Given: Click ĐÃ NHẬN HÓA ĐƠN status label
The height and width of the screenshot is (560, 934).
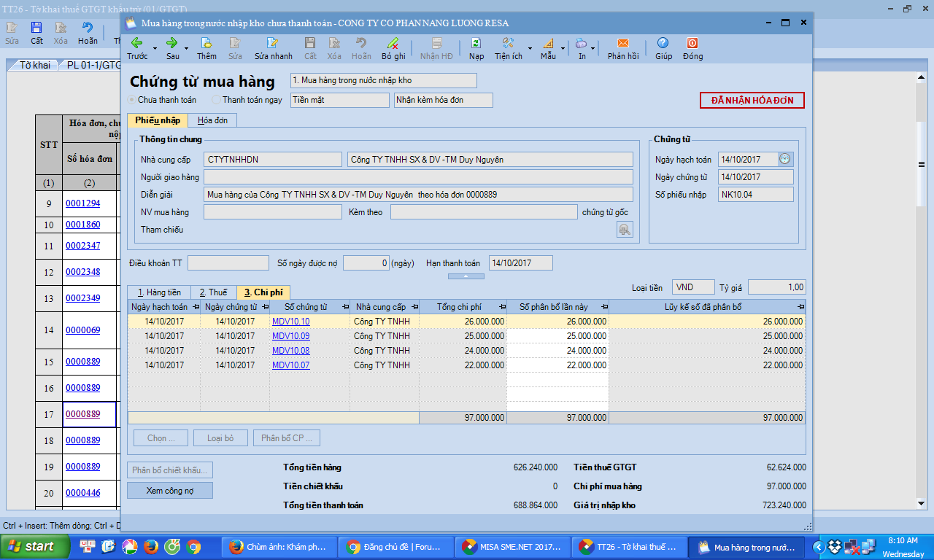Looking at the screenshot, I should point(752,101).
